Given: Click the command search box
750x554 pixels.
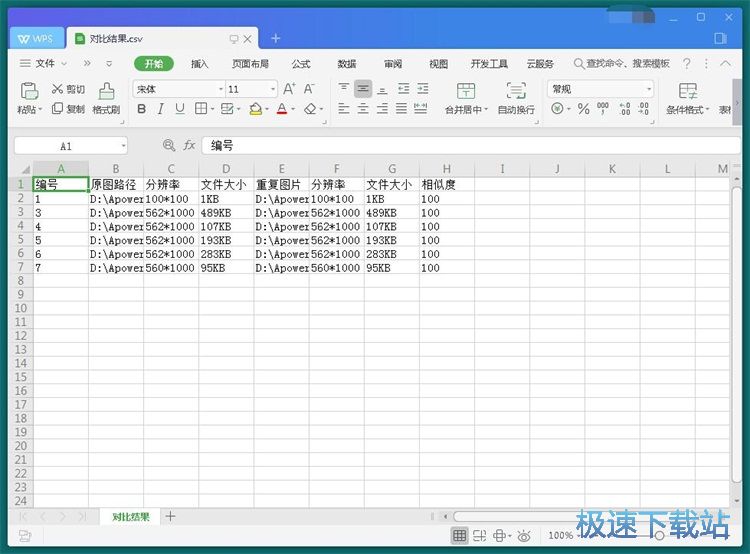Looking at the screenshot, I should point(621,63).
